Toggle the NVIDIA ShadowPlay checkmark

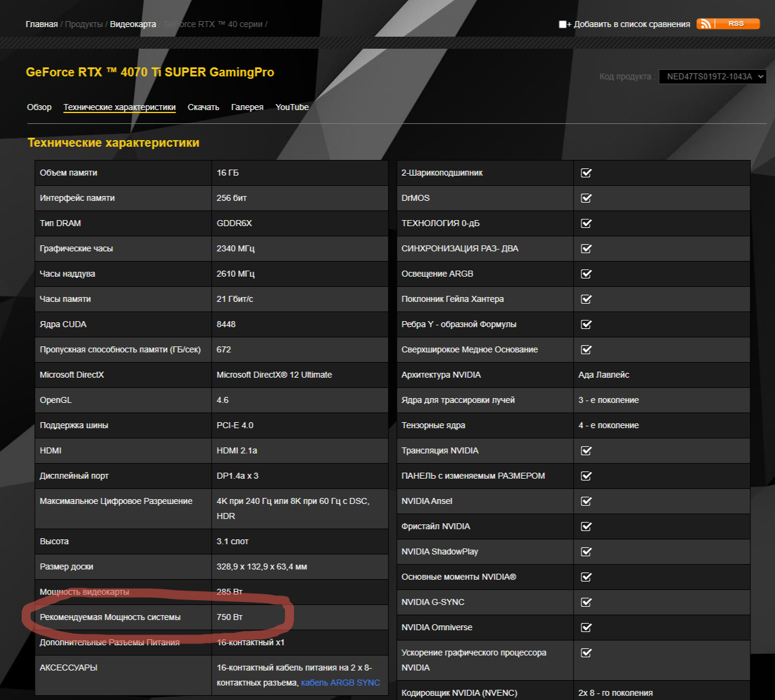pyautogui.click(x=586, y=552)
